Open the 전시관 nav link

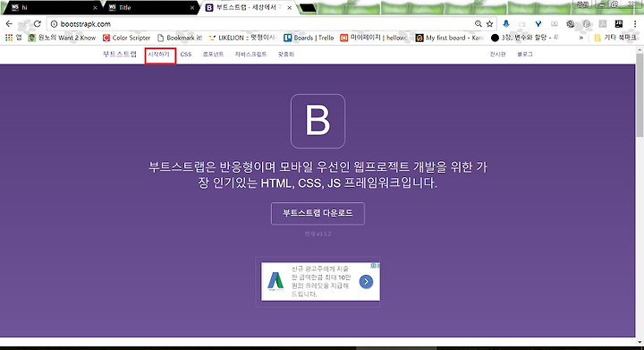click(x=498, y=55)
